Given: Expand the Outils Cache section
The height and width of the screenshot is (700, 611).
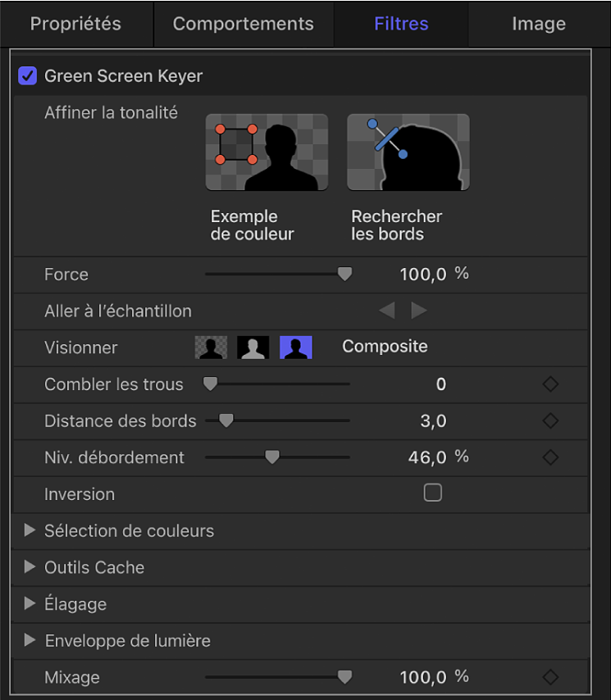Looking at the screenshot, I should click(30, 567).
